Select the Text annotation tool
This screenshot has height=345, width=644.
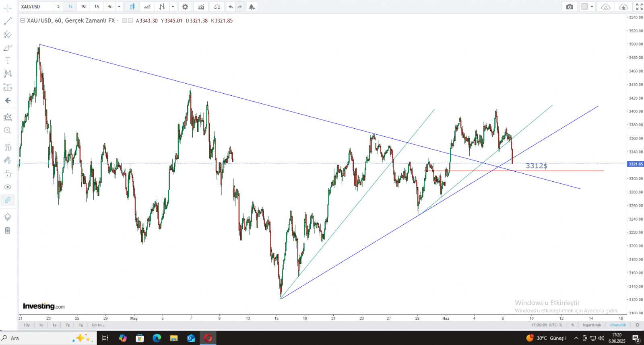8,61
